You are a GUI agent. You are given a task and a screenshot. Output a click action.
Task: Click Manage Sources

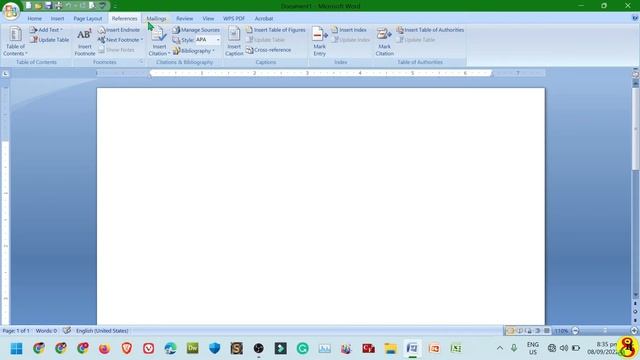[196, 30]
